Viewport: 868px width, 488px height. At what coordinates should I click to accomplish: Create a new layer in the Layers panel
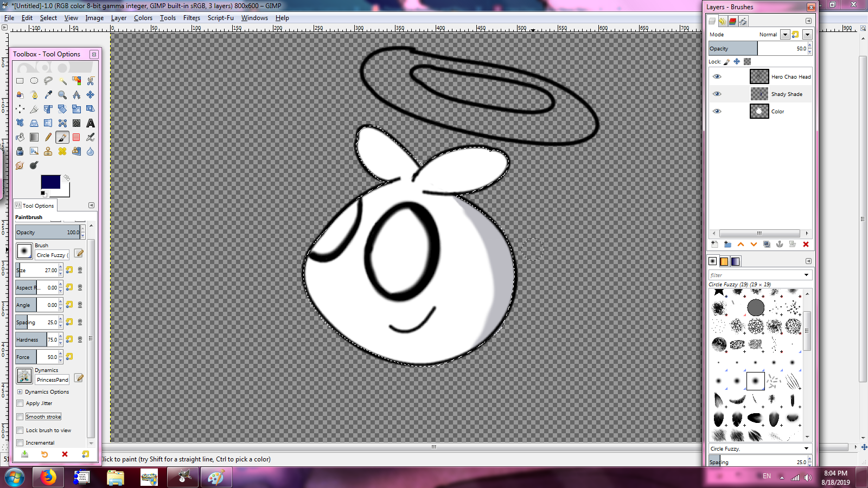[x=714, y=245]
